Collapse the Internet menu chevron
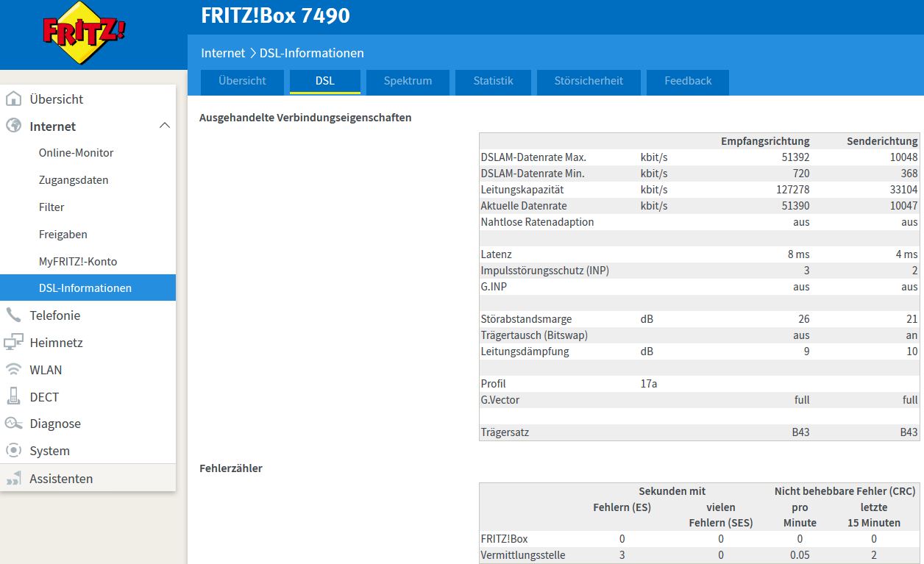 click(165, 126)
